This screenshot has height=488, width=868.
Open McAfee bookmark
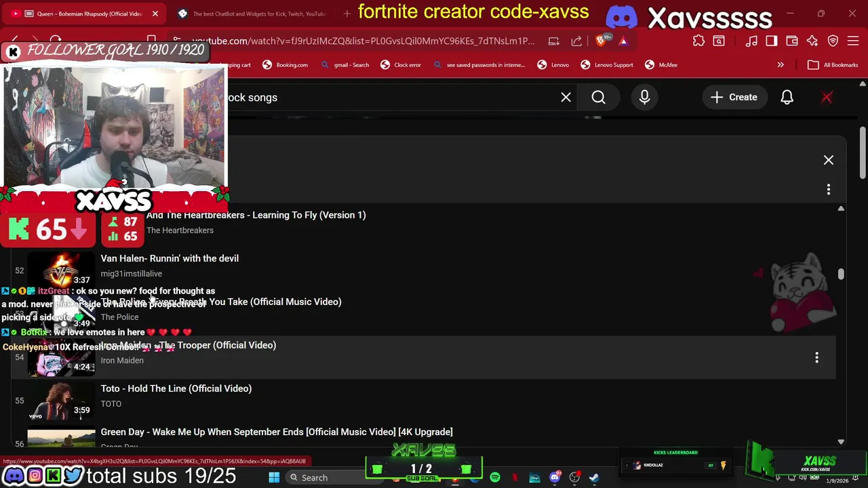pos(661,65)
